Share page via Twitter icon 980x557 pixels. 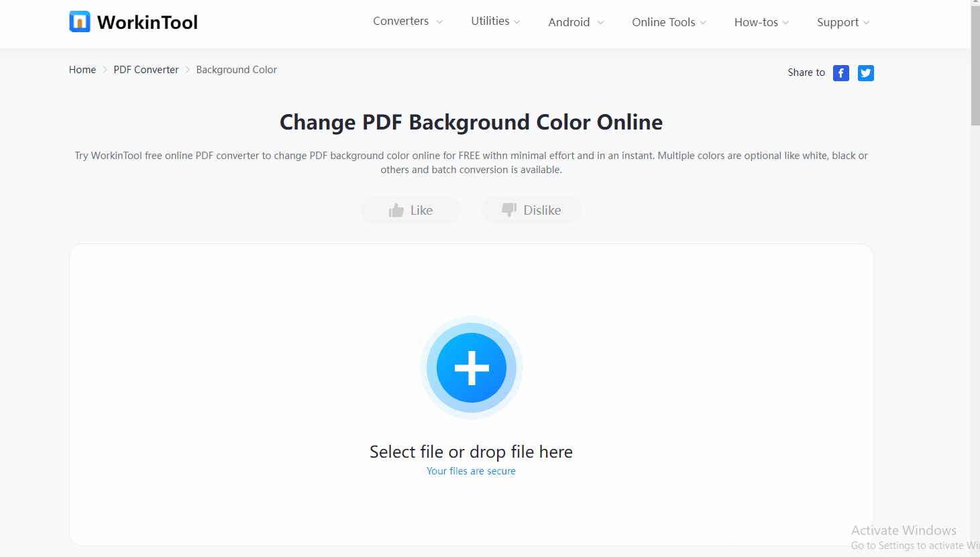(866, 73)
